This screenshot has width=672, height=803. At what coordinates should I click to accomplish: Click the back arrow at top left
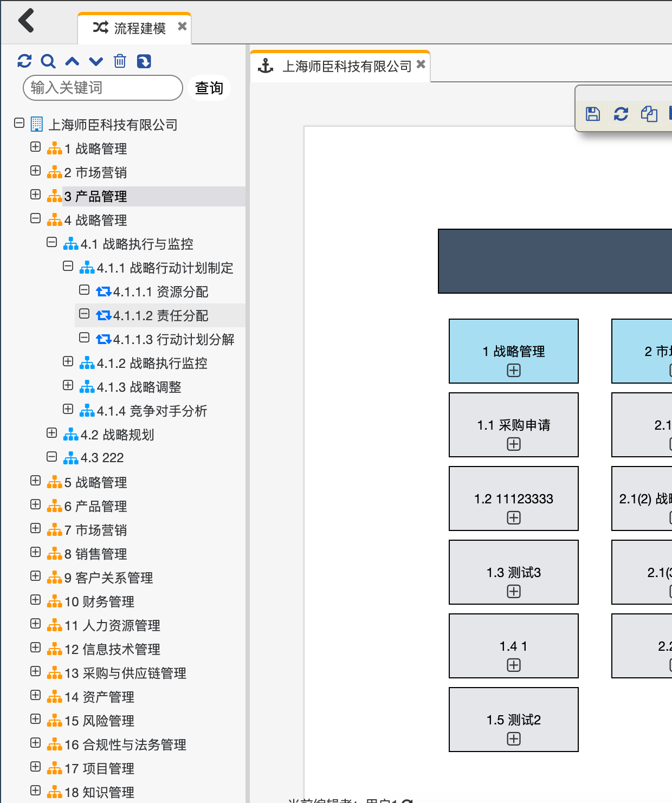[26, 21]
